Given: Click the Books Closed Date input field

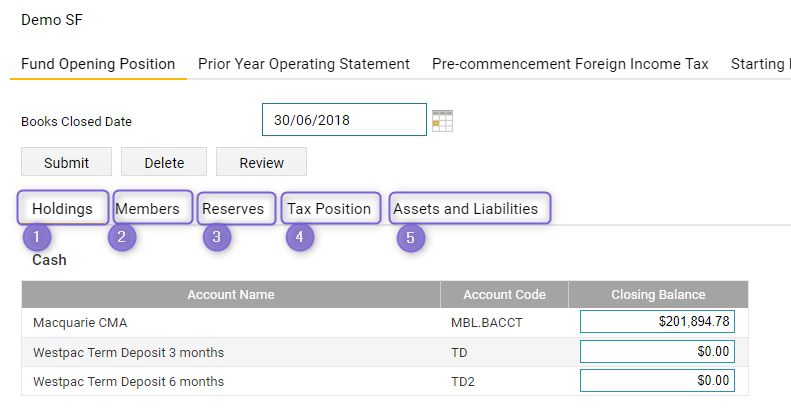Looking at the screenshot, I should pyautogui.click(x=344, y=120).
